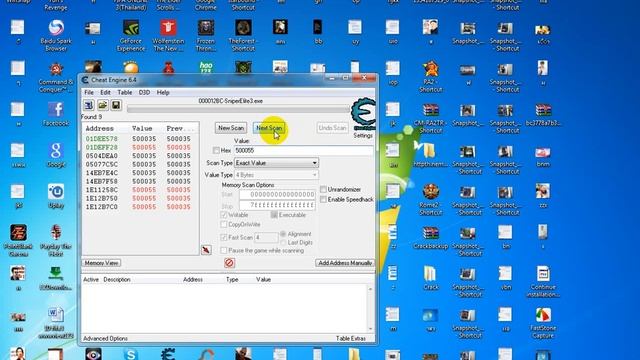Open Continue installation desktop icon
The height and width of the screenshot is (360, 640).
pyautogui.click(x=543, y=282)
